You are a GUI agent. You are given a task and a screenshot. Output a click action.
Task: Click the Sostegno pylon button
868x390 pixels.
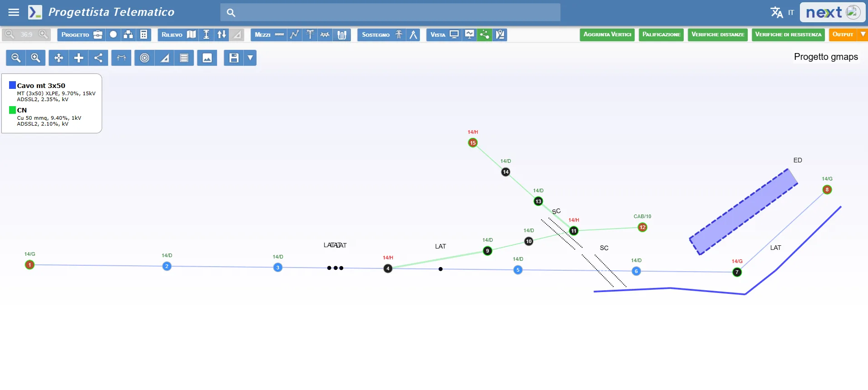[x=382, y=34]
